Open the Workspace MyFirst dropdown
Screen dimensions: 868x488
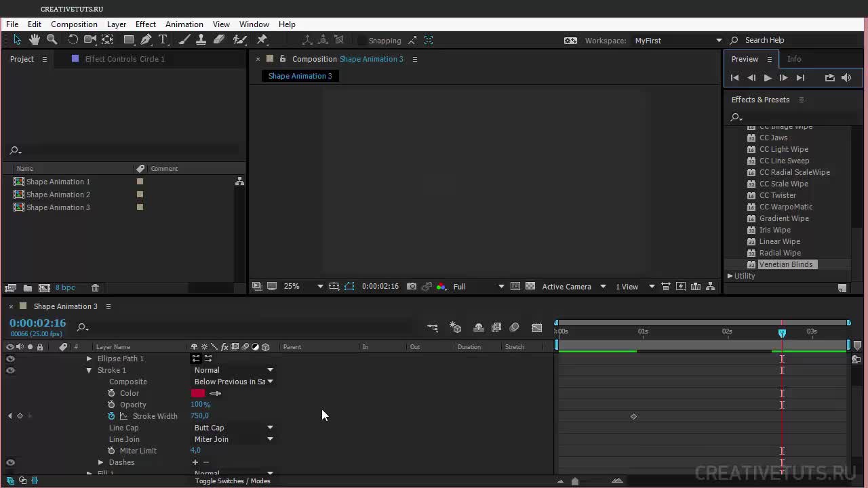[x=678, y=41]
